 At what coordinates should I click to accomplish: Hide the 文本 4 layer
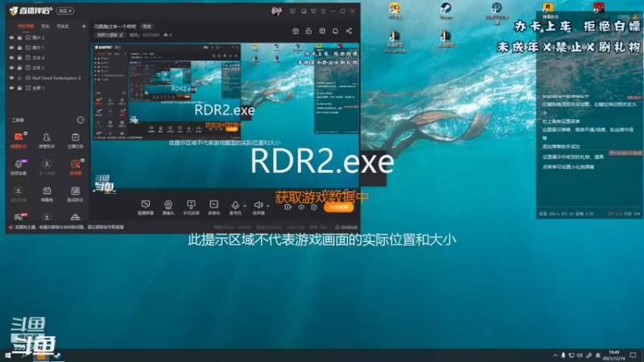click(11, 58)
